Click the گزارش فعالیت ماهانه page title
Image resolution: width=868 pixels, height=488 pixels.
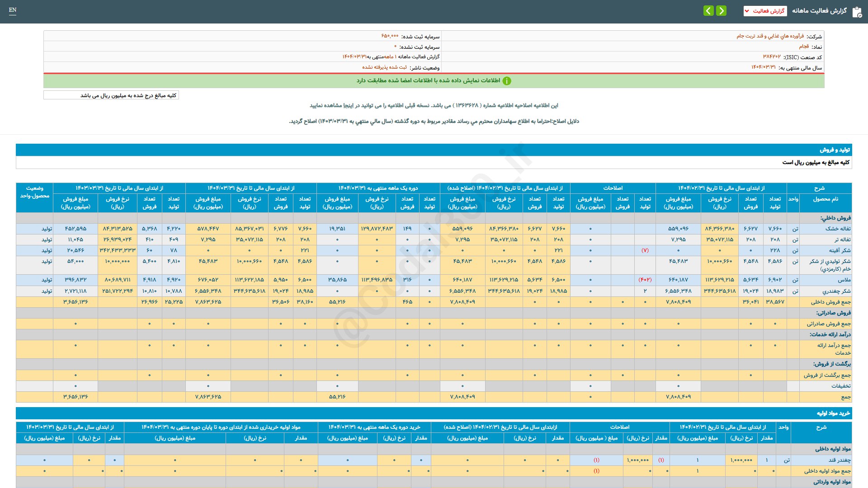click(x=819, y=11)
